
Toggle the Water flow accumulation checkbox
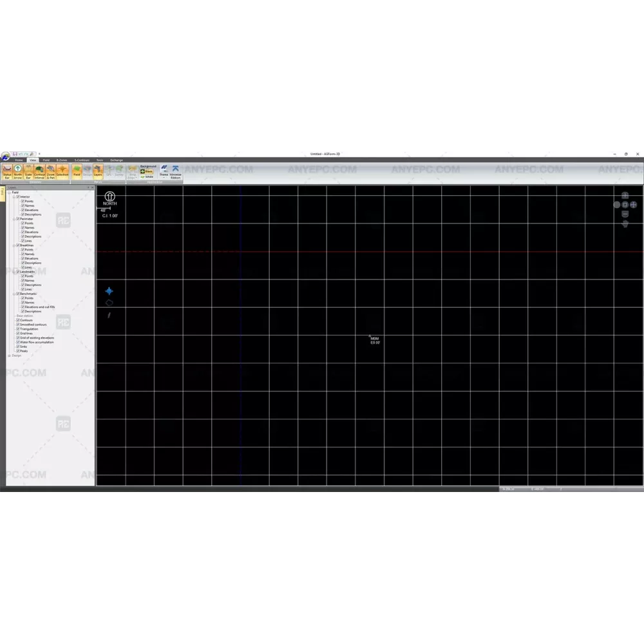coord(18,343)
